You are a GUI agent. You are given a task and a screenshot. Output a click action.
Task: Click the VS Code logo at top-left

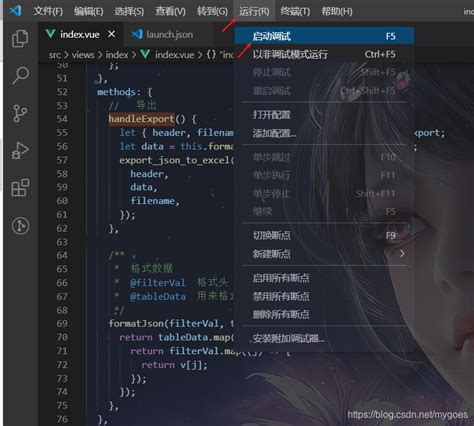click(15, 11)
